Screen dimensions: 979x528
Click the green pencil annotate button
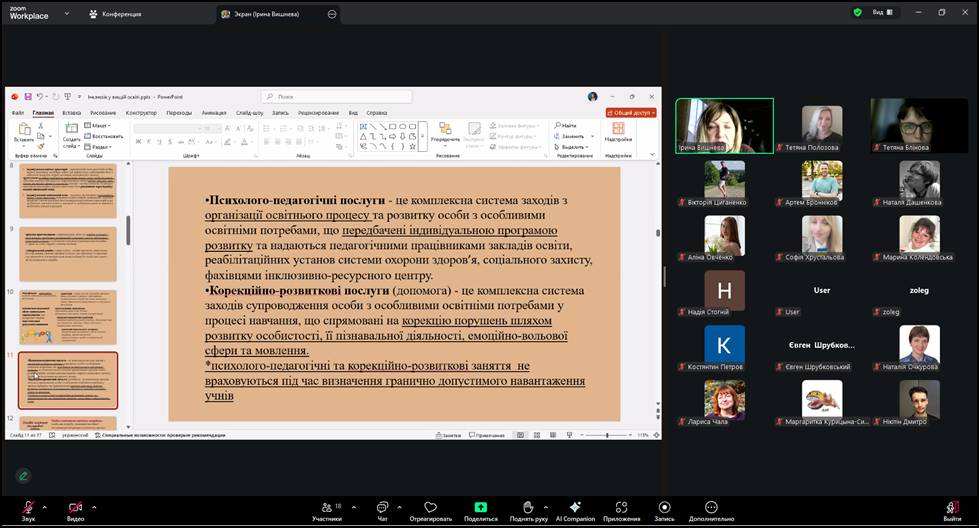point(23,475)
